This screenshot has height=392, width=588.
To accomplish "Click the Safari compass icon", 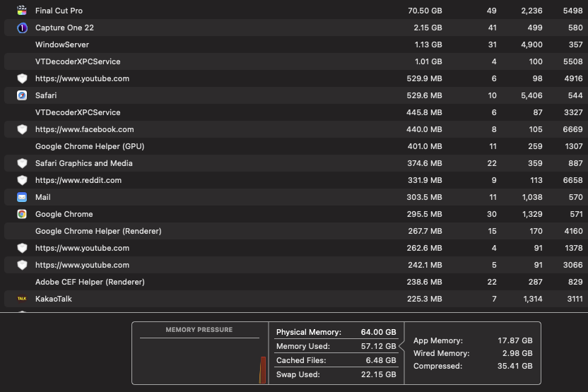I will (x=22, y=95).
